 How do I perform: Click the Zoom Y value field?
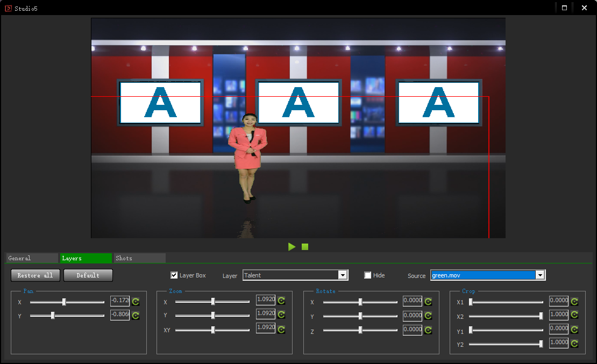[266, 314]
